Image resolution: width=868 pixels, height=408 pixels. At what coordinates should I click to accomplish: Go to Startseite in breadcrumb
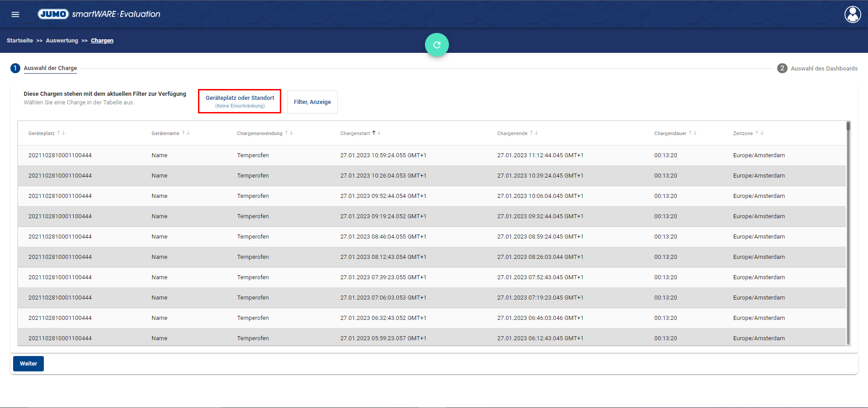click(x=20, y=41)
